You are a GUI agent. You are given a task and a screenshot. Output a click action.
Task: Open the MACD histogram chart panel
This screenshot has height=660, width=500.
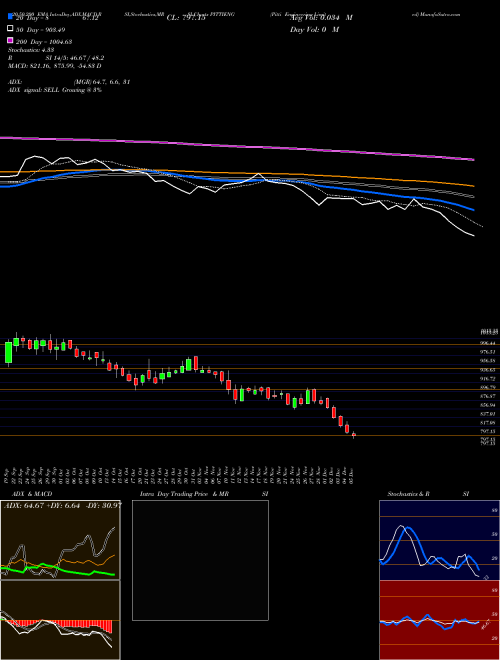click(x=60, y=620)
